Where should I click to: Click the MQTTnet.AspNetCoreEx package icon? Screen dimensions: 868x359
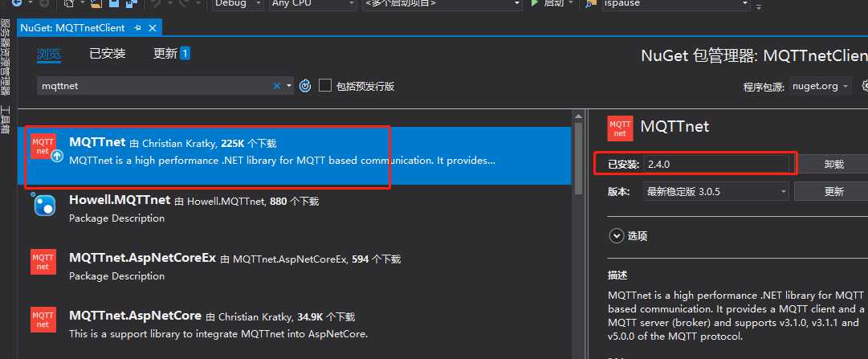click(43, 262)
